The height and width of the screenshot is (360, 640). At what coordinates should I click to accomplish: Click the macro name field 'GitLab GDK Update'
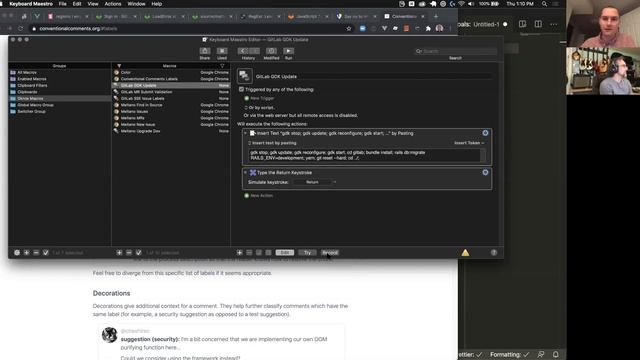373,76
